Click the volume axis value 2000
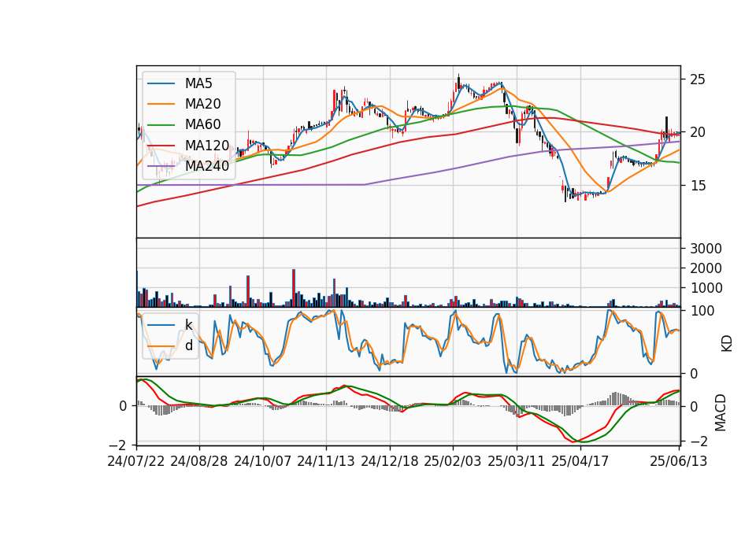 tap(706, 268)
